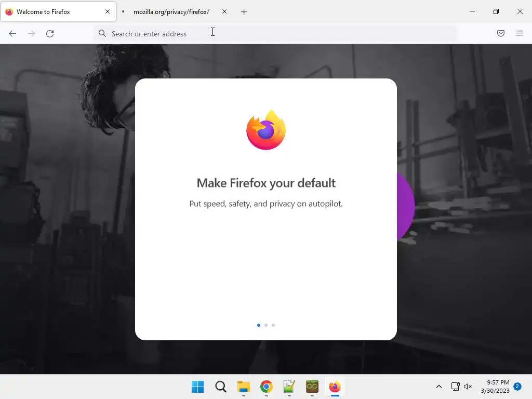
Task: Launch File Explorer from the taskbar
Action: click(x=243, y=387)
